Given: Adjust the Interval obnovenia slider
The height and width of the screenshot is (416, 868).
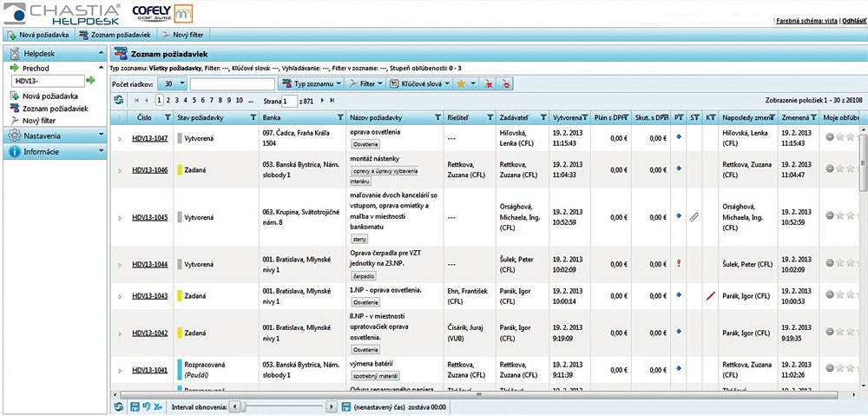Looking at the screenshot, I should (245, 406).
